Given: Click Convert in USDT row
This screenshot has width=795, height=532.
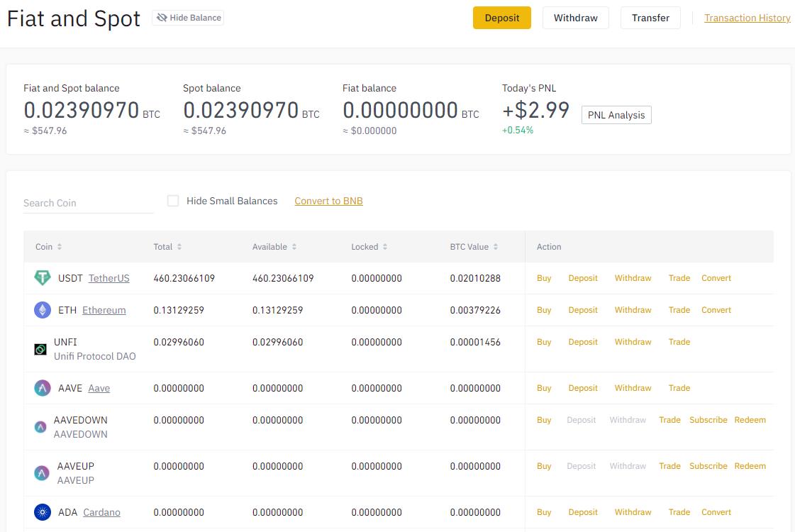Looking at the screenshot, I should (x=716, y=278).
